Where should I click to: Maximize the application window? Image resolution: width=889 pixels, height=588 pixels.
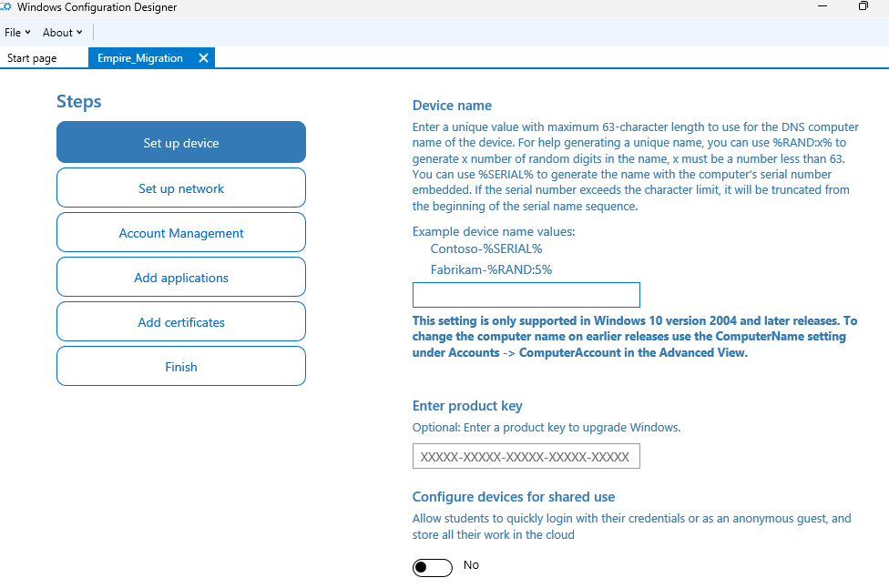(863, 6)
